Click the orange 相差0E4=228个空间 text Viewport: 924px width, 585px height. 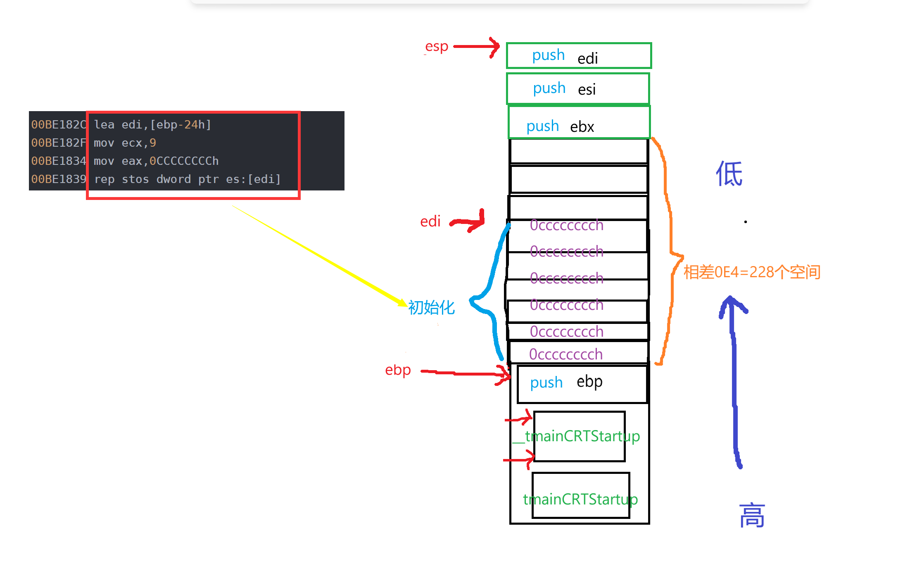click(x=752, y=272)
